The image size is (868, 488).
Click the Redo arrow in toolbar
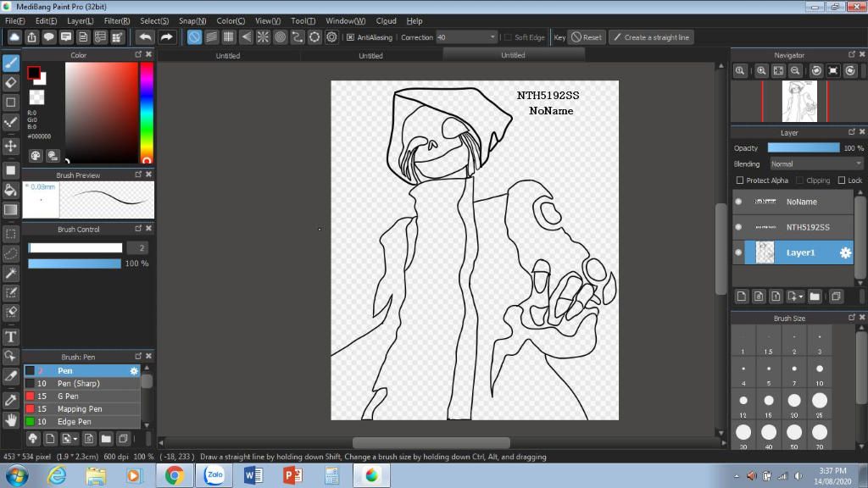(166, 37)
